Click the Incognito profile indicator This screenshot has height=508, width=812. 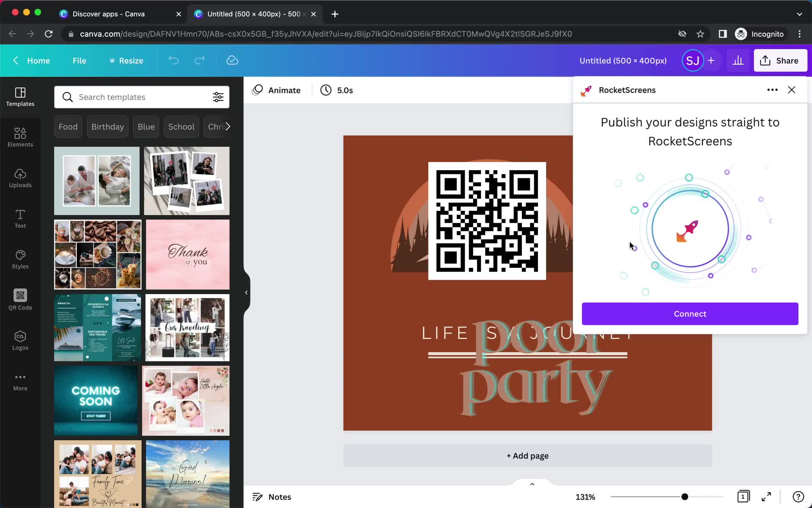(760, 34)
